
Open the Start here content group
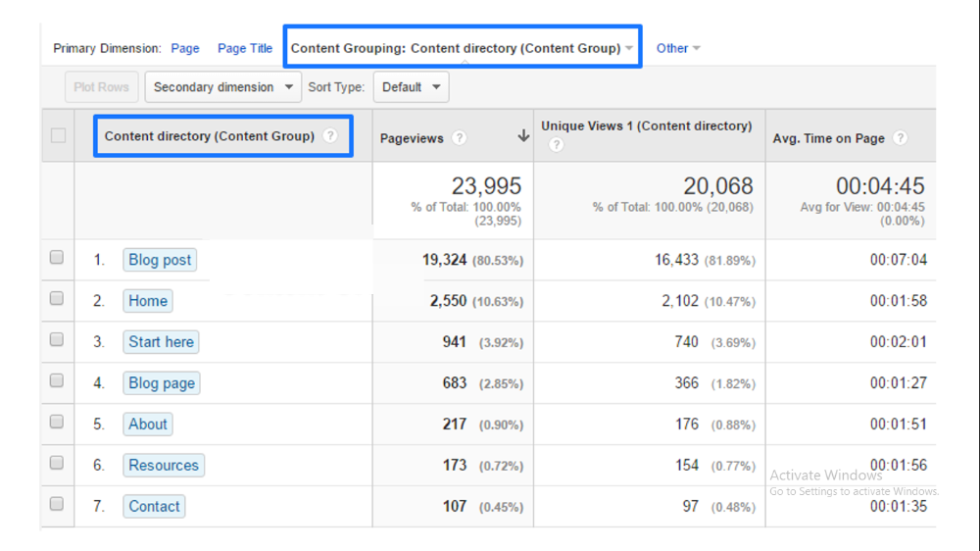[x=161, y=342]
